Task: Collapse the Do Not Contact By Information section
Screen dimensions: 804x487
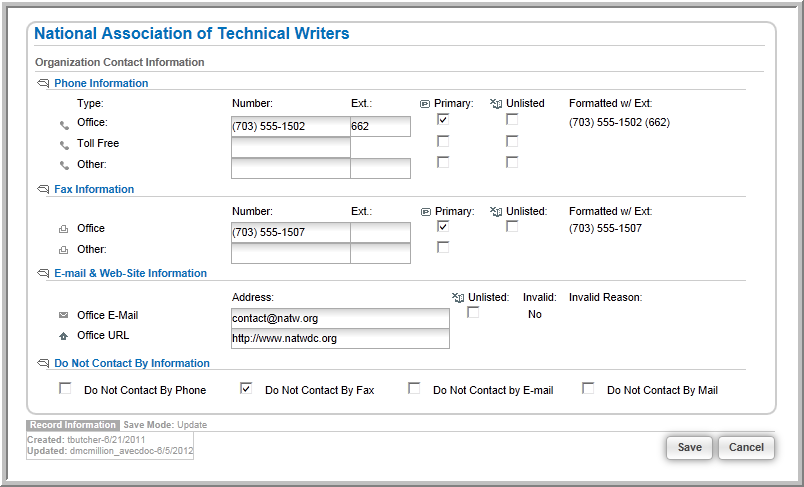Action: (x=132, y=363)
